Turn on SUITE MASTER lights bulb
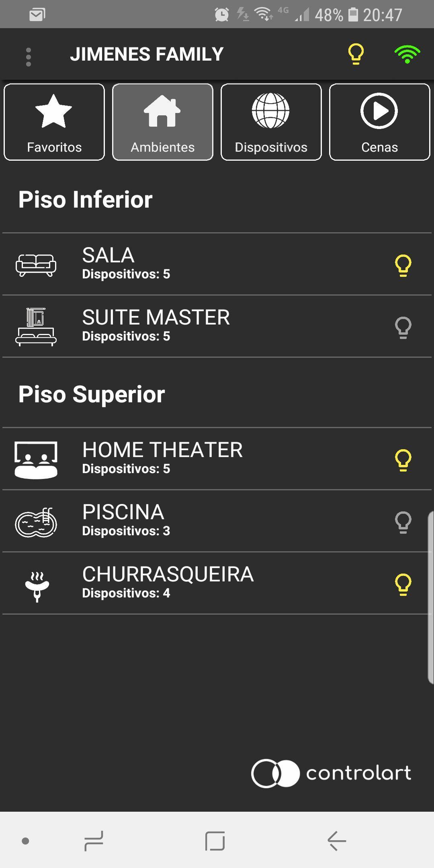Image resolution: width=434 pixels, height=868 pixels. [x=403, y=328]
